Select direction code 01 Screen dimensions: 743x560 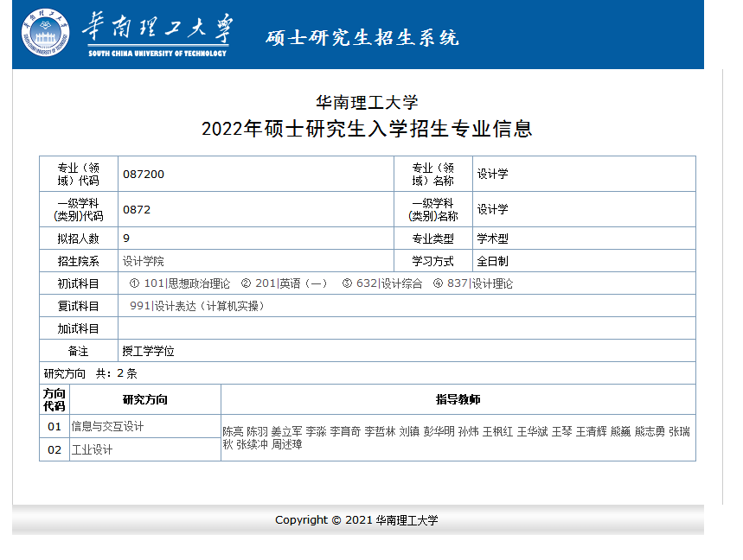point(54,427)
